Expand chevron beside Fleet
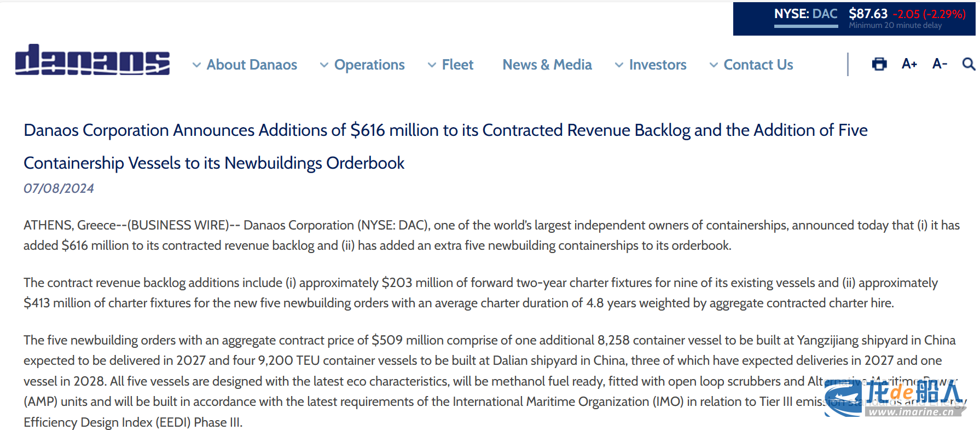 click(x=432, y=65)
